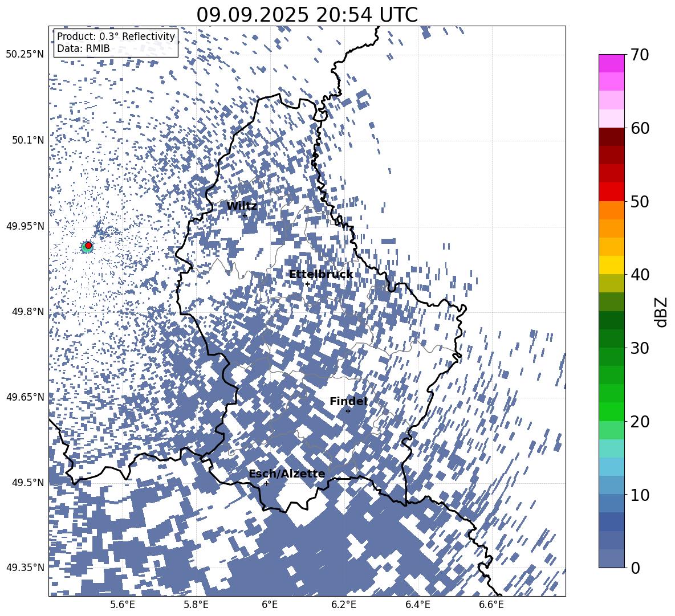Image resolution: width=675 pixels, height=616 pixels.
Task: Click the Findel location cross marker
Action: pos(348,411)
